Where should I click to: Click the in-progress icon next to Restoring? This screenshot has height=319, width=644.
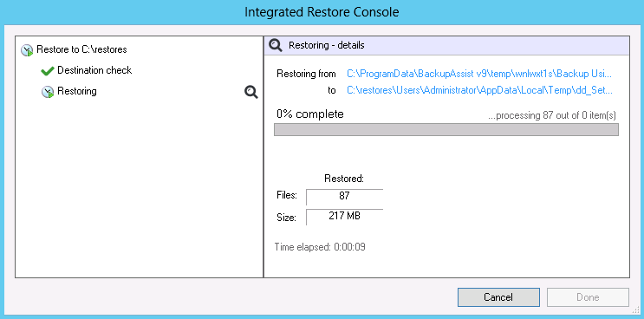48,92
